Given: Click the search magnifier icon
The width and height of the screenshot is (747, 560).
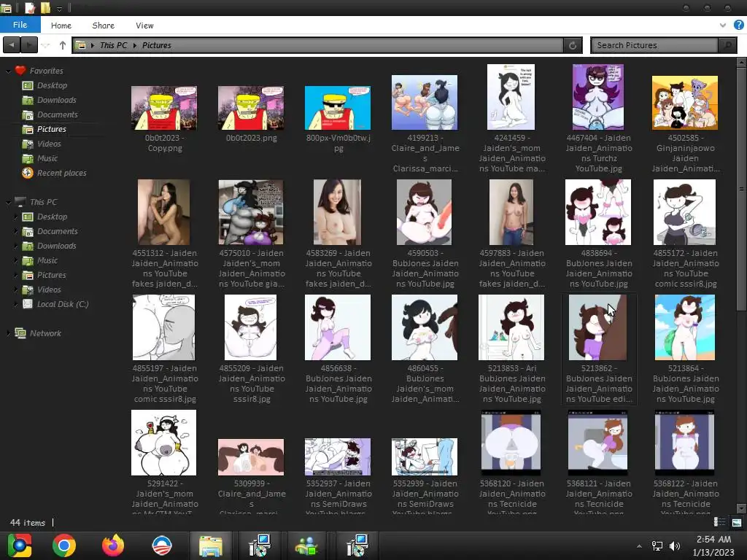Looking at the screenshot, I should pyautogui.click(x=727, y=45).
